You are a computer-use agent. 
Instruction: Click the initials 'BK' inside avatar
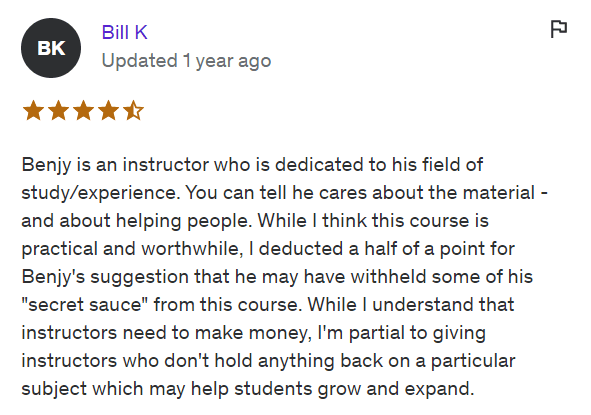click(x=51, y=48)
